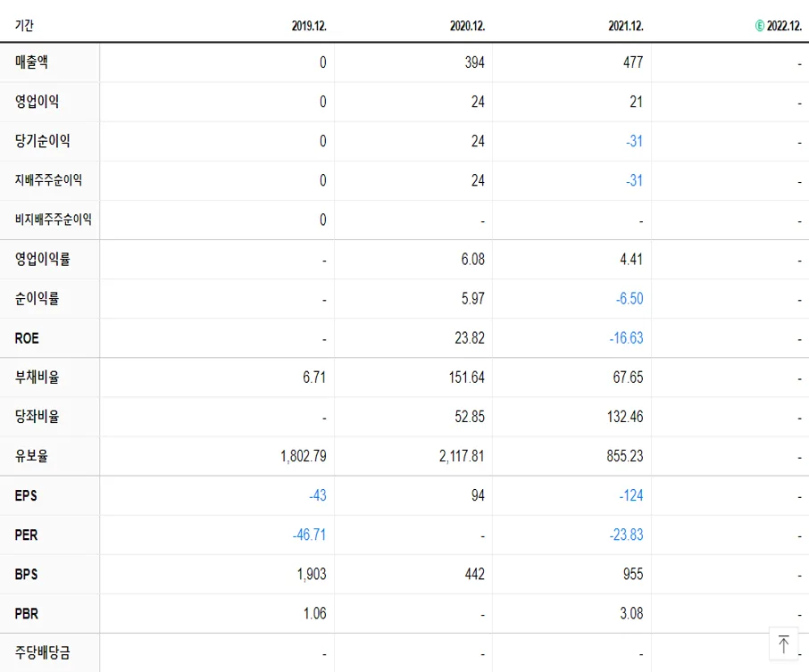This screenshot has width=809, height=672.
Task: Click the 1,903 BPS value
Action: [x=312, y=574]
